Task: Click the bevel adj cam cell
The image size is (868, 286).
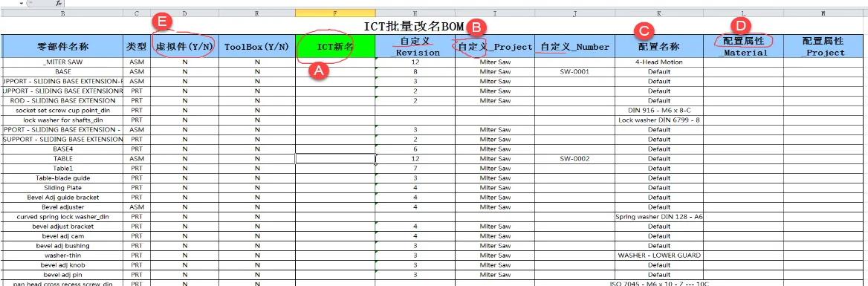Action: 62,235
